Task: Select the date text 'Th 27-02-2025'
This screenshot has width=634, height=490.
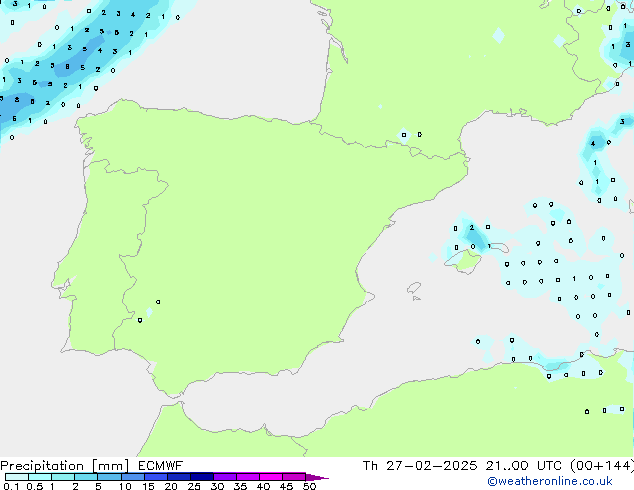Action: point(420,466)
